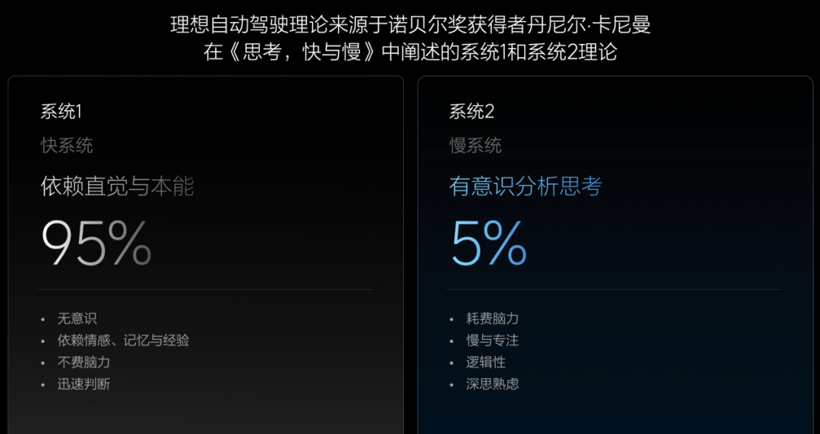Viewport: 820px width, 434px height.
Task: Click the 逻辑性 bullet item
Action: coord(486,362)
